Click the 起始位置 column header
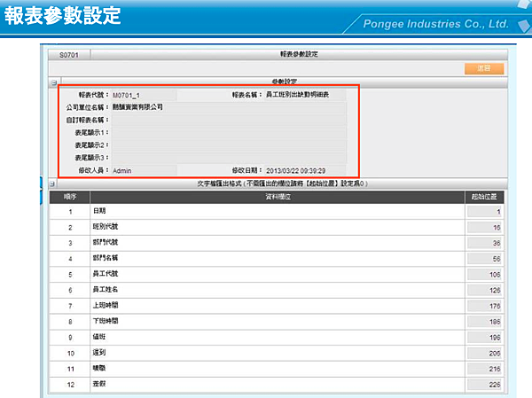 tap(484, 197)
